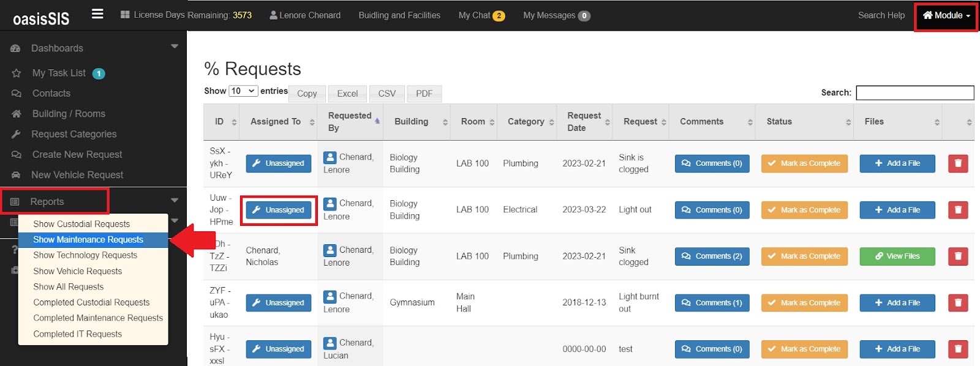This screenshot has height=366, width=980.
Task: Open Comments (1) for the Gymnasium request
Action: coord(712,303)
